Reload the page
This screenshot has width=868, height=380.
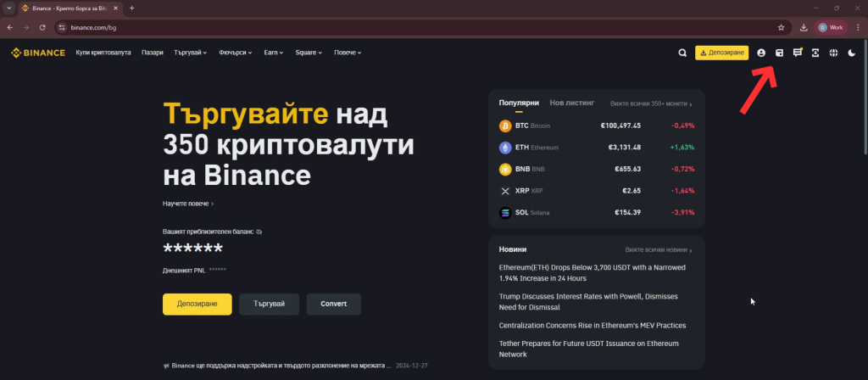click(42, 27)
